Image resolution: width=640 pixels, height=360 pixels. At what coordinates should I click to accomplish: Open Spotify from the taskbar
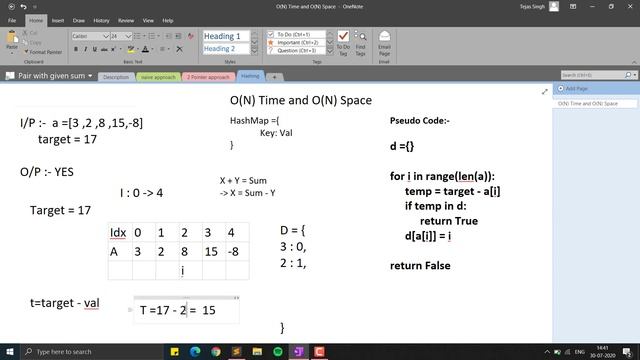(x=278, y=352)
